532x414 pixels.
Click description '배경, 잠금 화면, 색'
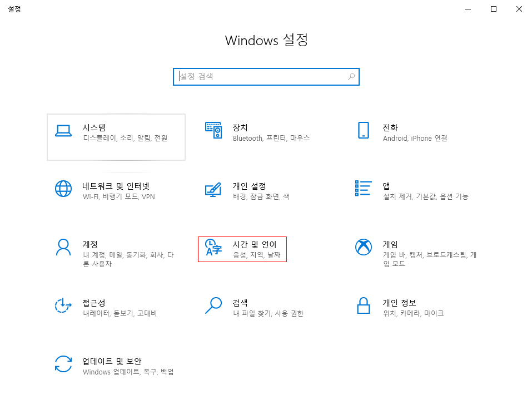(x=261, y=196)
